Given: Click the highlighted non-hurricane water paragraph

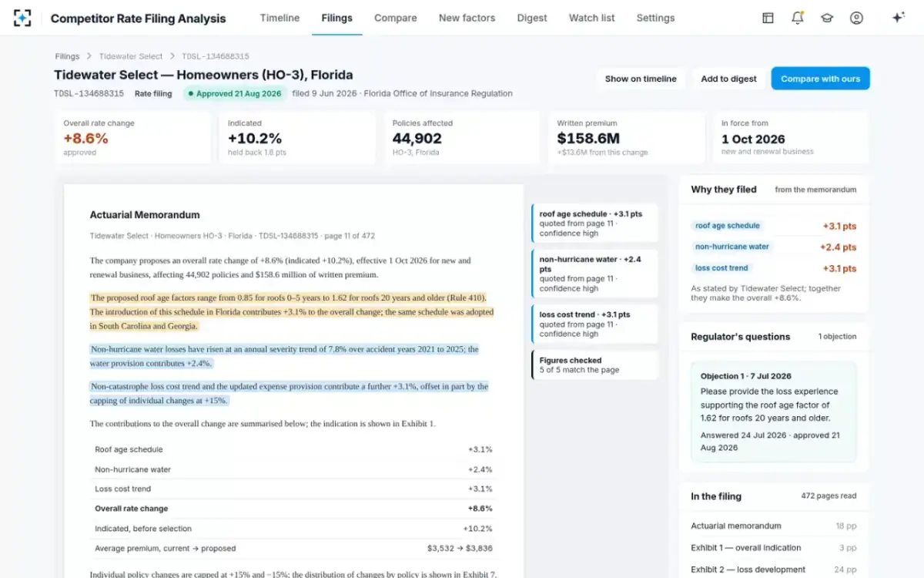Looking at the screenshot, I should coord(284,356).
